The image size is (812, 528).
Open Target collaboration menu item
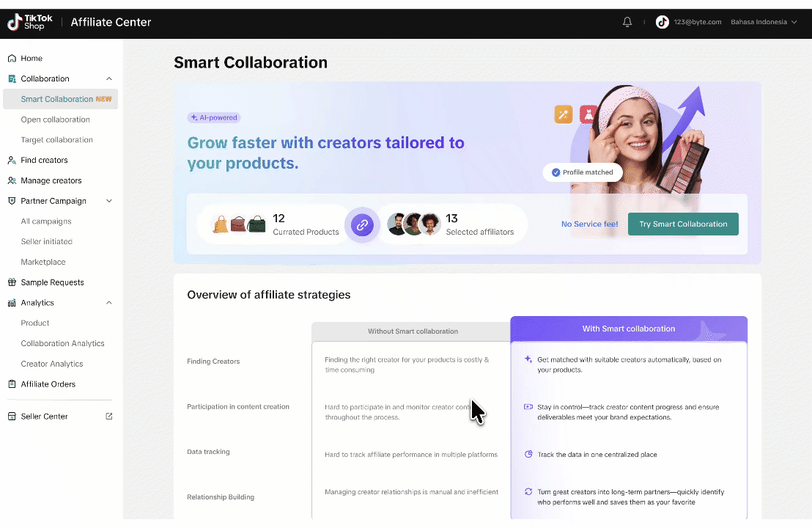57,140
